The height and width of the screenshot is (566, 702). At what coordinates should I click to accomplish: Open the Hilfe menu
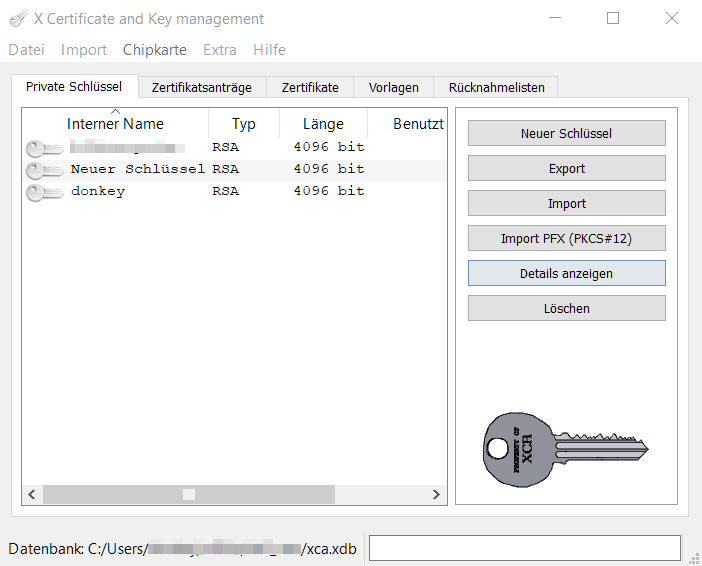(269, 50)
